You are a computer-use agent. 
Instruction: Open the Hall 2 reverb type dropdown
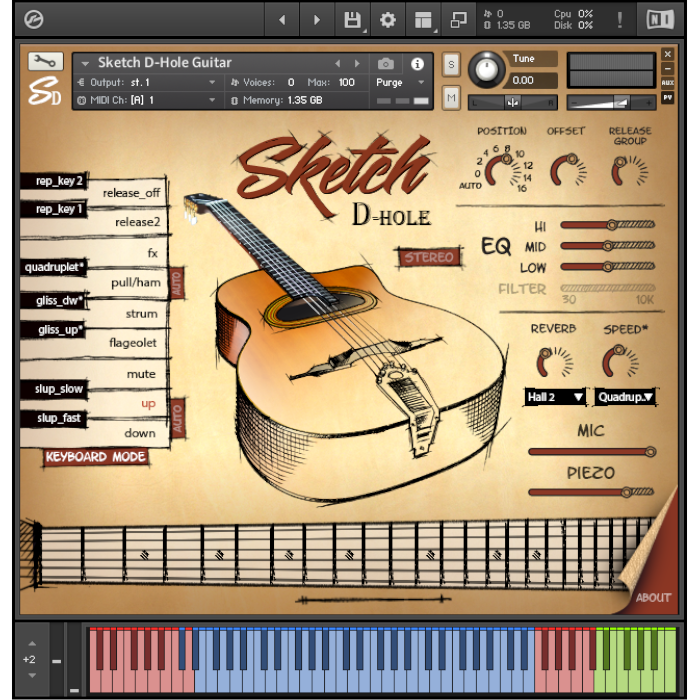(x=555, y=397)
